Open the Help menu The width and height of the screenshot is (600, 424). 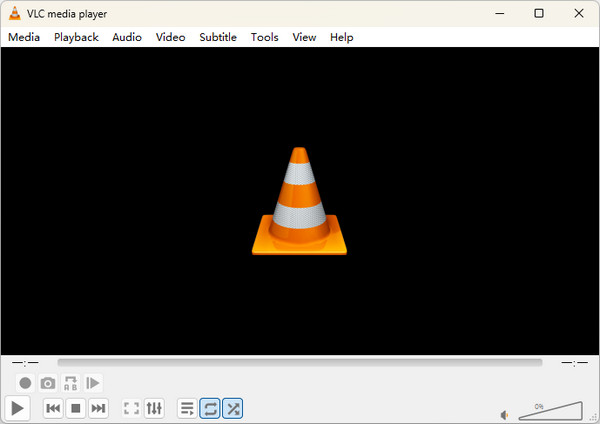click(x=342, y=37)
